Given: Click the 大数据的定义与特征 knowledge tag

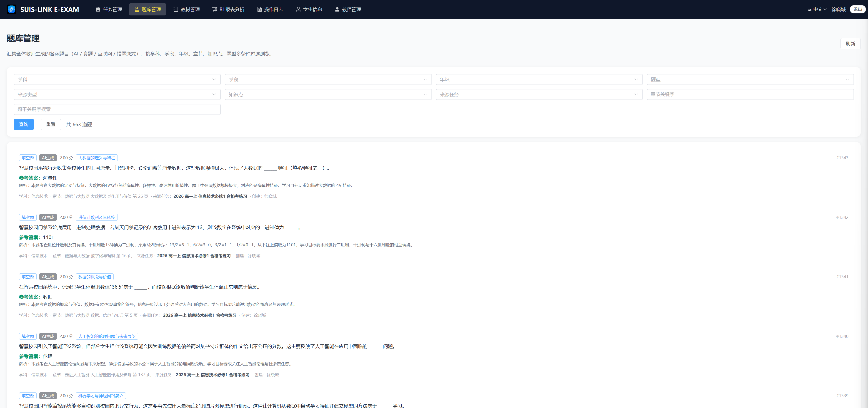Looking at the screenshot, I should coord(97,158).
